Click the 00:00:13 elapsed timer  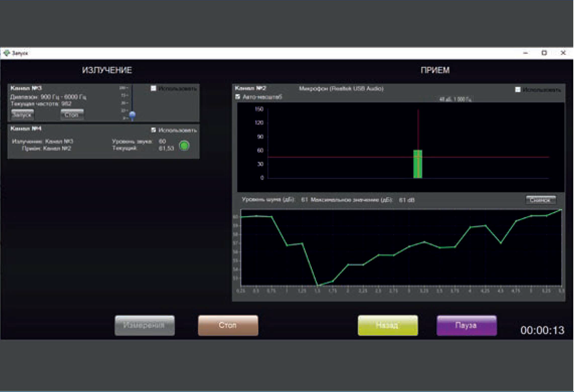coord(542,330)
